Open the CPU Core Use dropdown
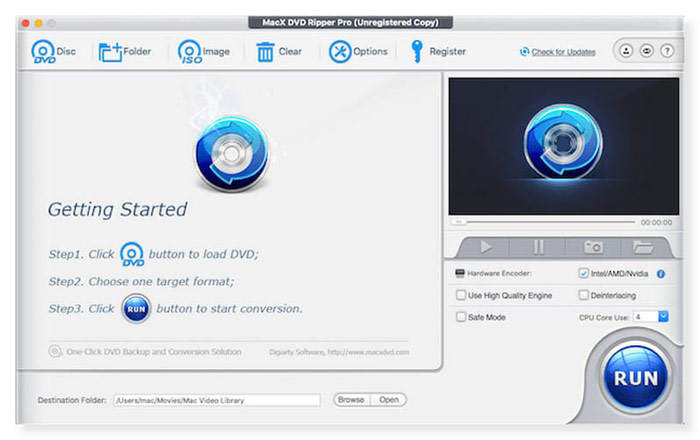The image size is (700, 440). (663, 317)
